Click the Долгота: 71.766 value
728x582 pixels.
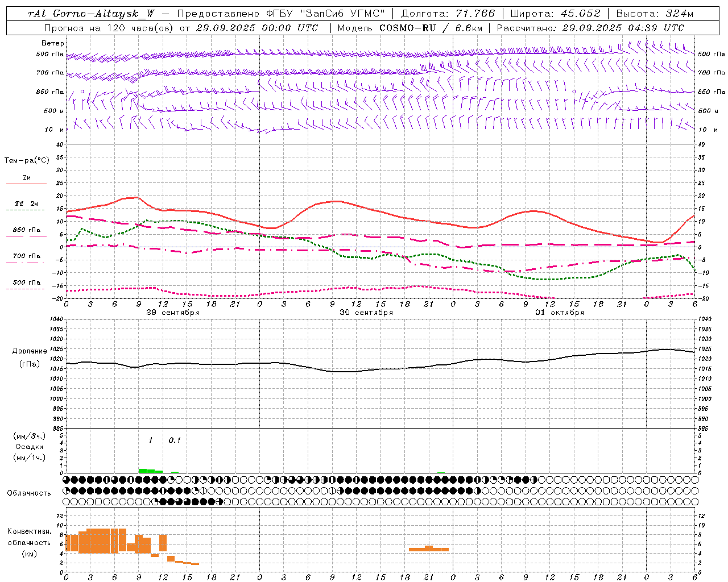[448, 14]
